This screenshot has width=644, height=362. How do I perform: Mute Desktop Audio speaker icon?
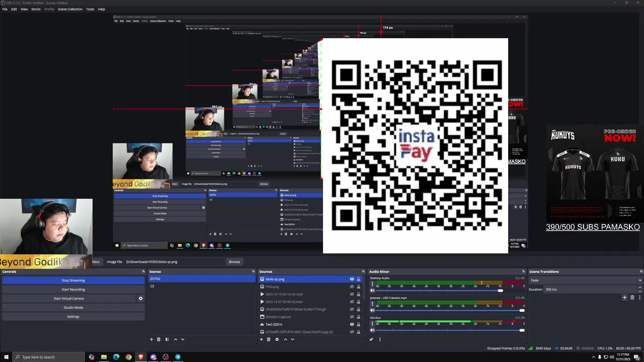point(372,291)
